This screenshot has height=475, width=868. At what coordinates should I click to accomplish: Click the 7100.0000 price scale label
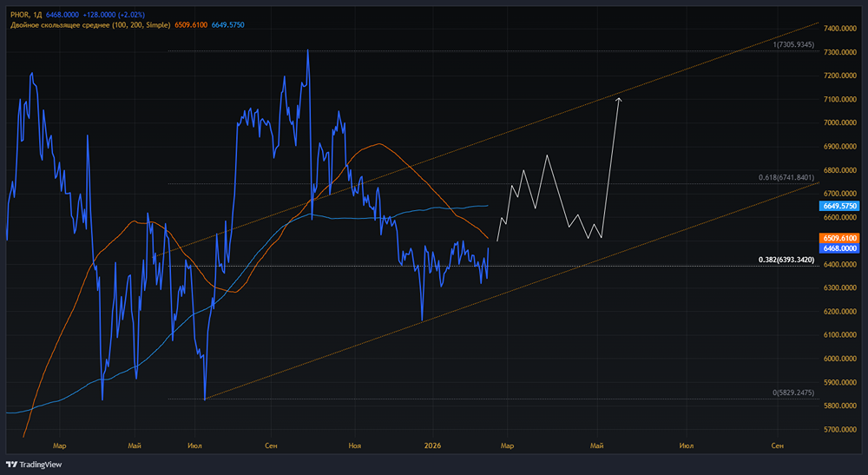tap(839, 99)
